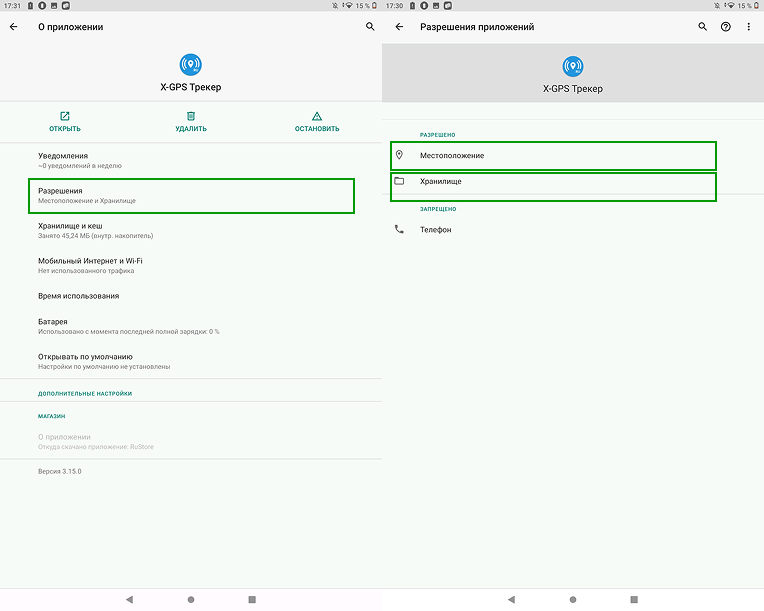
Task: Tap search icon in 'Разрешения приложений' header
Action: [x=703, y=27]
